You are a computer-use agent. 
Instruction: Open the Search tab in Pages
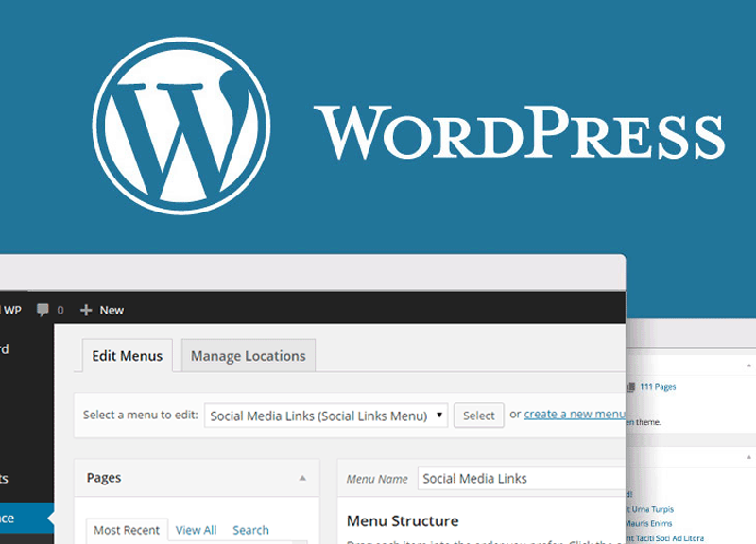[x=250, y=530]
